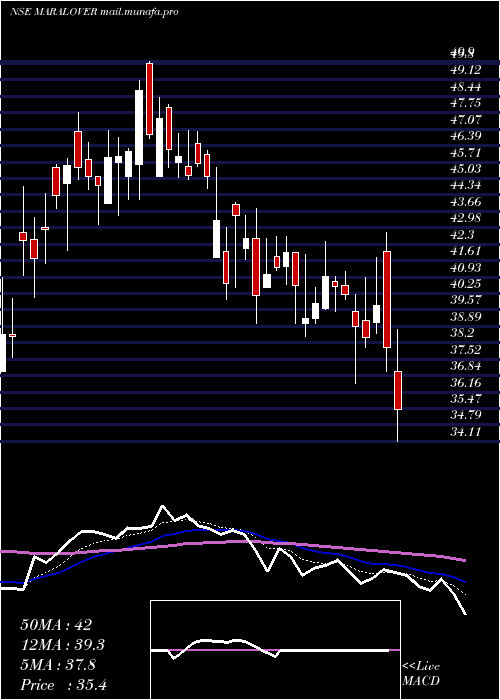Click the NSE MARALOVER chart title
This screenshot has height=700, width=500.
[x=94, y=12]
